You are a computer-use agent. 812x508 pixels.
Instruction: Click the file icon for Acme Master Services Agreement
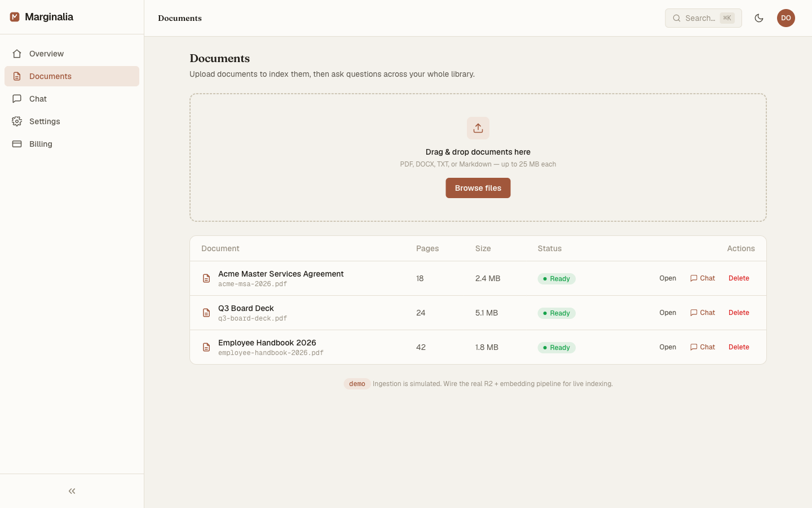(x=206, y=278)
